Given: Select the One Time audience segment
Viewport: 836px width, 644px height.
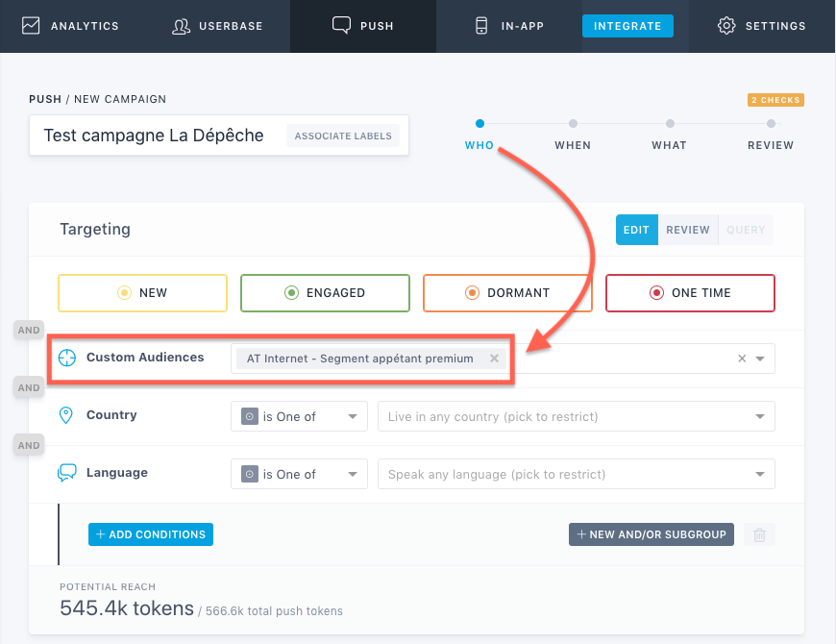Looking at the screenshot, I should (690, 293).
